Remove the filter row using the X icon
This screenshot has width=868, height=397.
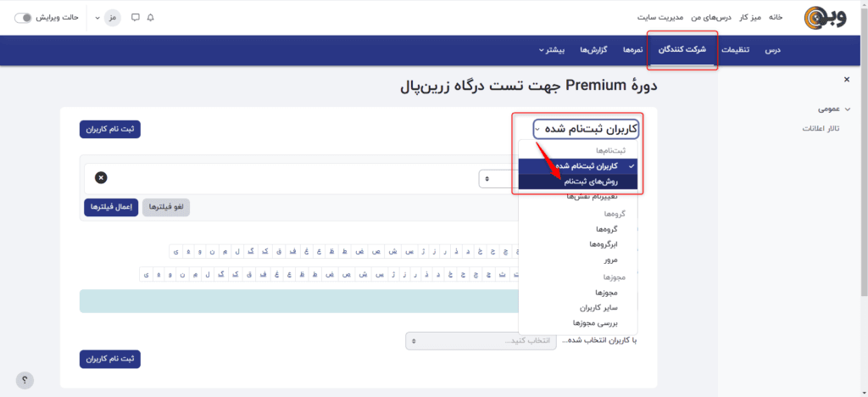click(101, 177)
